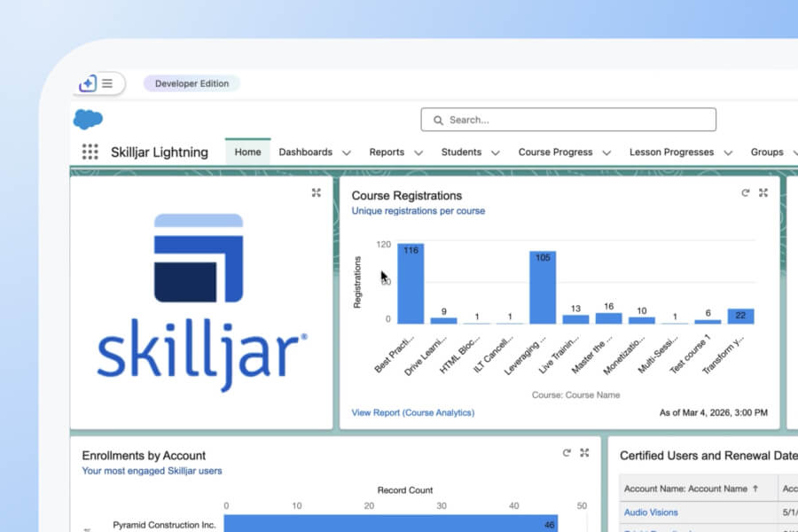Viewport: 798px width, 532px height.
Task: Click the Skilljar Lightning app name
Action: (160, 153)
